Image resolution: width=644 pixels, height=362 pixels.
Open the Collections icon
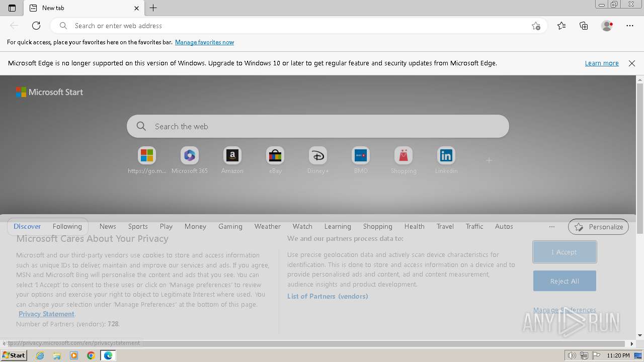click(x=584, y=26)
